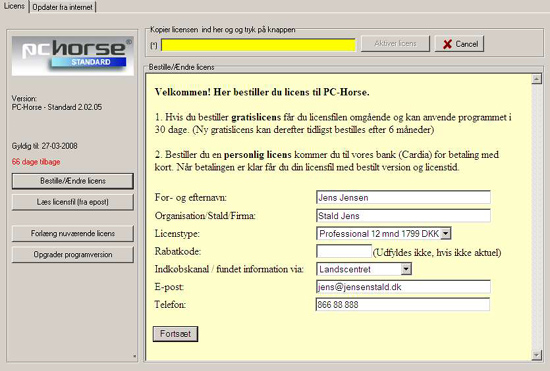The width and height of the screenshot is (550, 371).
Task: Click the Fortsæt button
Action: click(x=175, y=334)
